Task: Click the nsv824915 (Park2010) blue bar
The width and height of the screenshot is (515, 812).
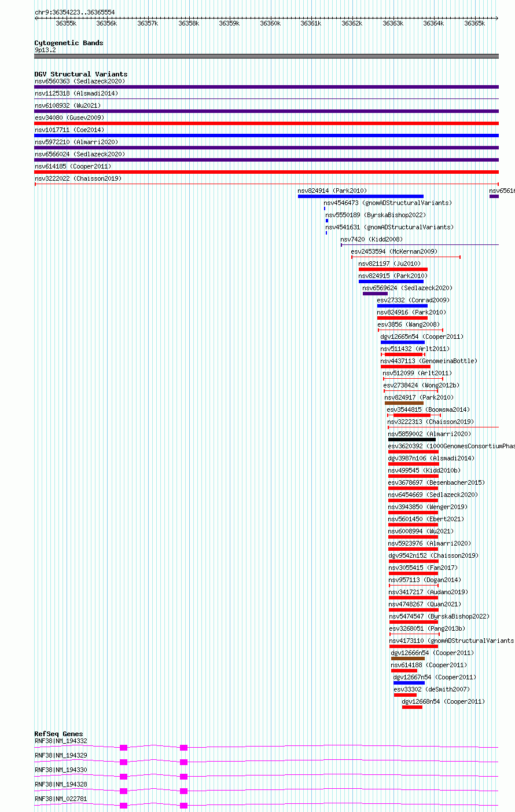Action: (x=392, y=281)
